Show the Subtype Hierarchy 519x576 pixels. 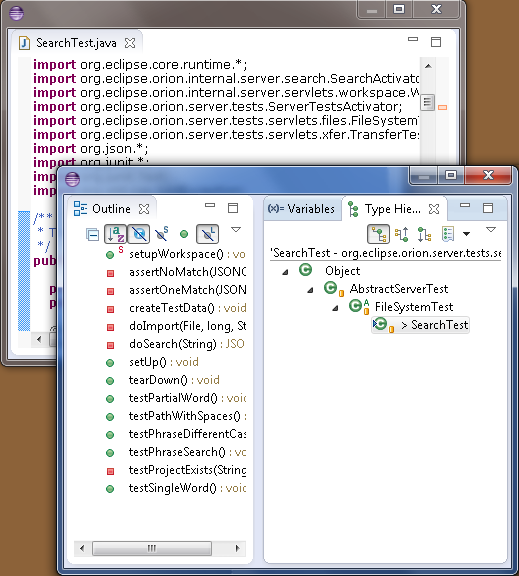[424, 234]
